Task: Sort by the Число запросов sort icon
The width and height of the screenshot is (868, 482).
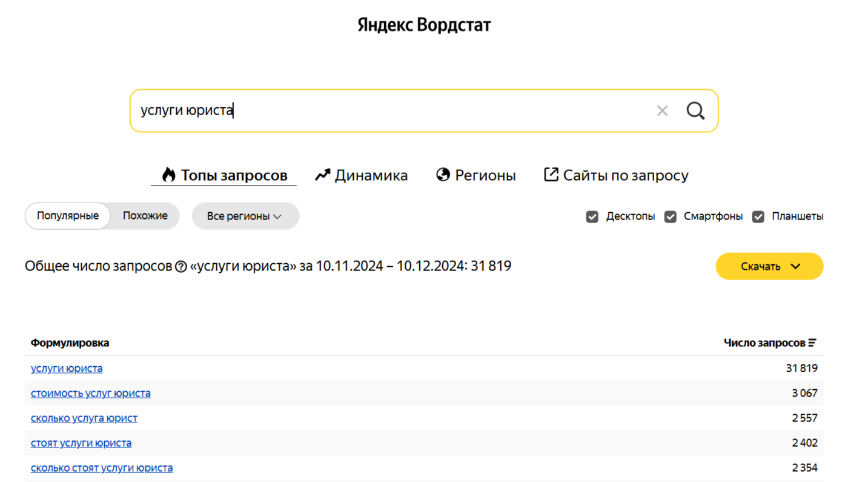Action: pos(812,343)
